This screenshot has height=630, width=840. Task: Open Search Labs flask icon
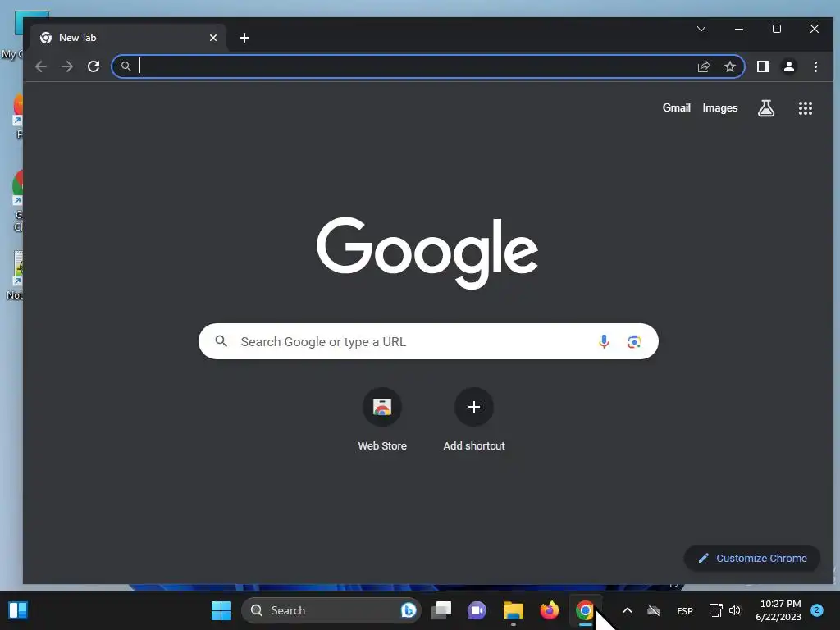click(766, 108)
